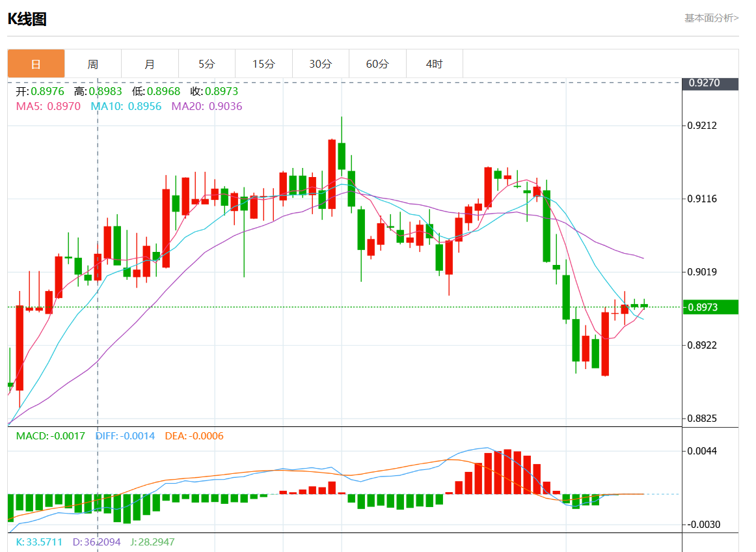Click the 0.8922 axis label
The height and width of the screenshot is (552, 756).
(x=702, y=345)
